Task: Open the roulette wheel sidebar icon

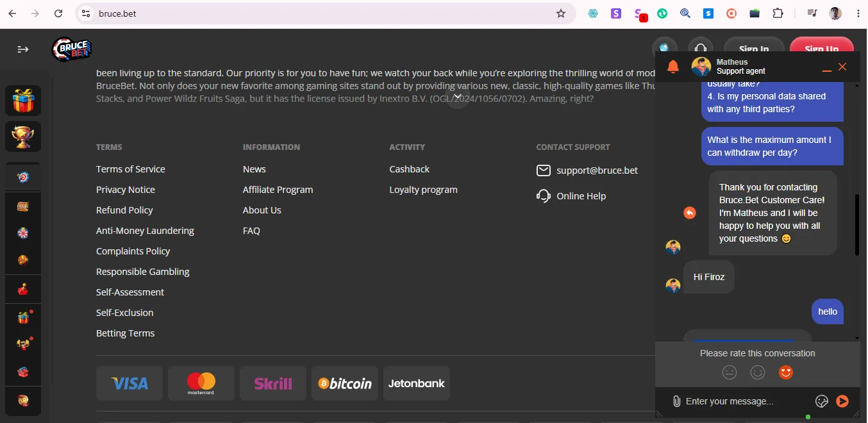Action: pos(23,233)
